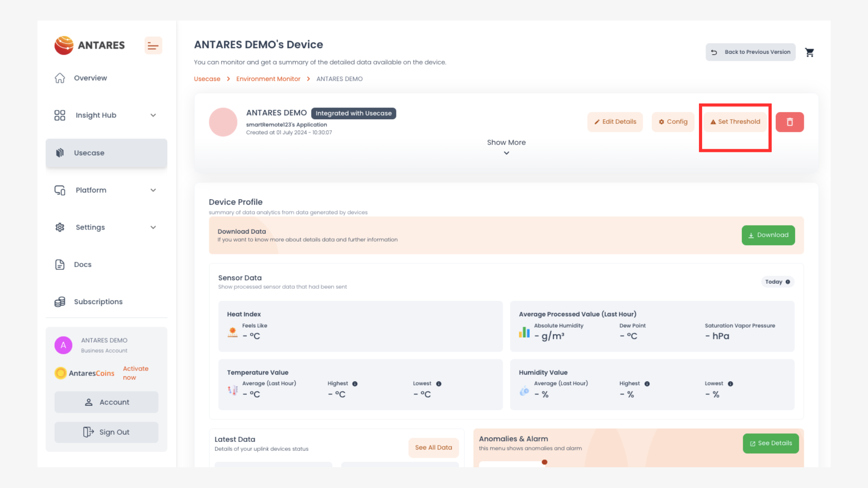Click the pink device avatar circle
Image resolution: width=868 pixels, height=488 pixels.
(x=223, y=122)
